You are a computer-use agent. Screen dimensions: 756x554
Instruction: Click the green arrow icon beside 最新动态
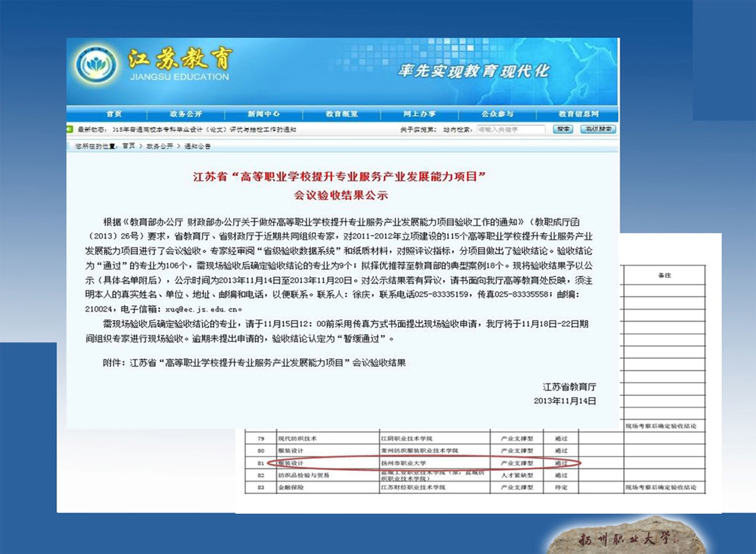pyautogui.click(x=71, y=130)
